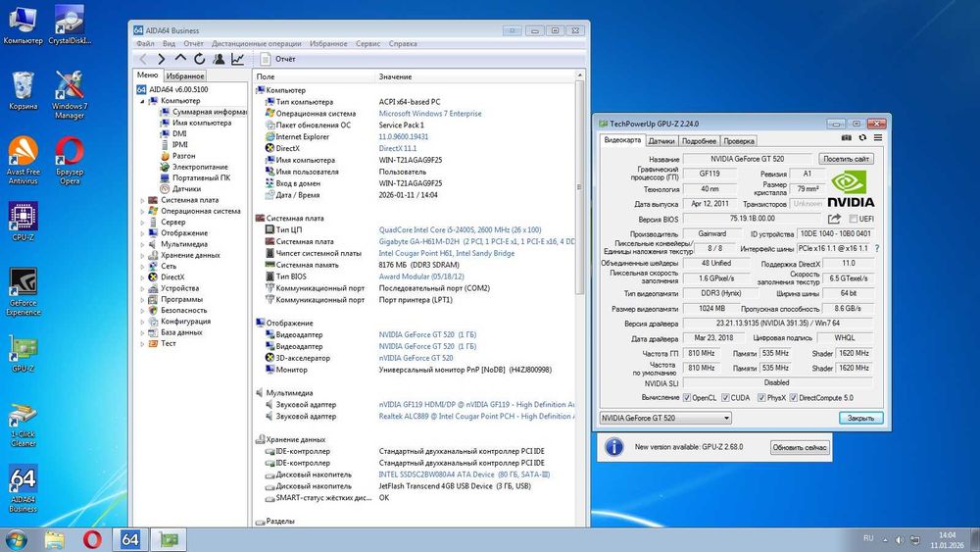The height and width of the screenshot is (552, 980).
Task: Open the GPU-Z hamburger menu
Action: point(878,137)
